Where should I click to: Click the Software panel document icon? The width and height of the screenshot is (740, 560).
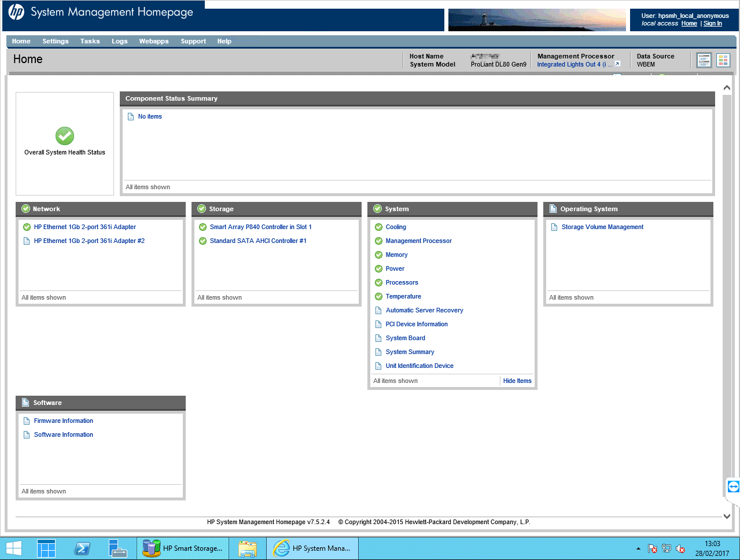[x=25, y=403]
